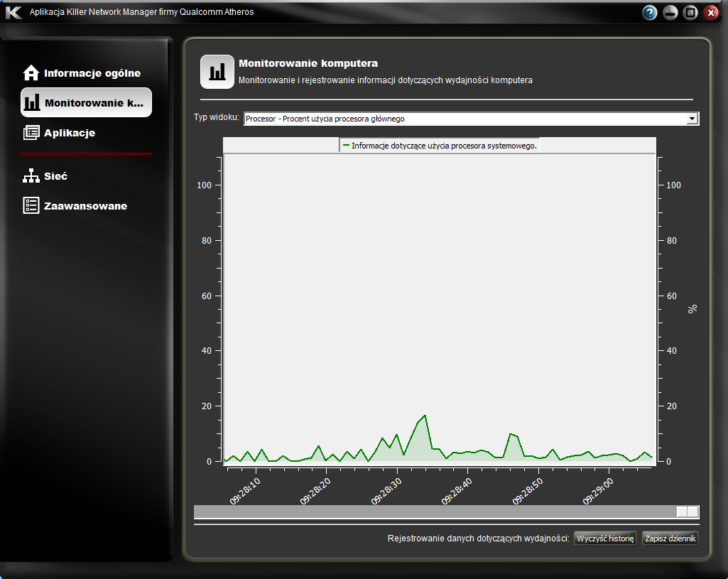728x579 pixels.
Task: Click Zapisz dziennik button
Action: 670,538
